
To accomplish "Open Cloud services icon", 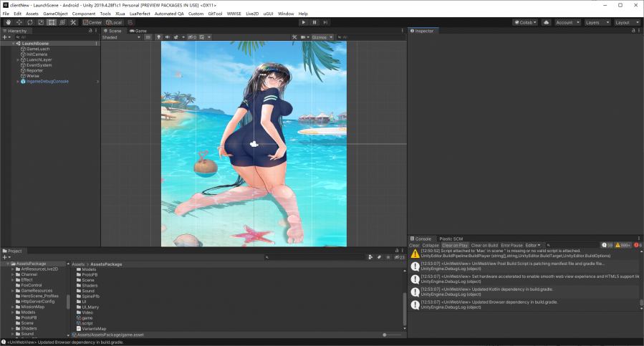I will point(547,22).
